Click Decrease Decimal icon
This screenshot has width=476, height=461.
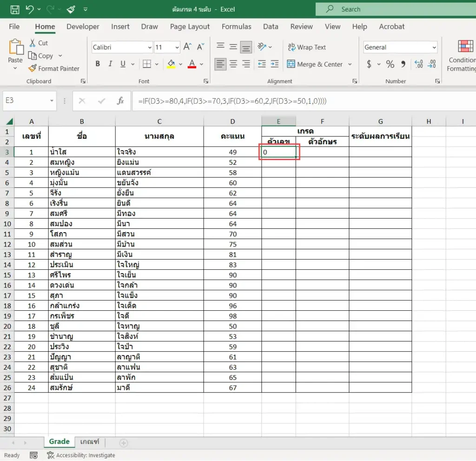click(431, 64)
